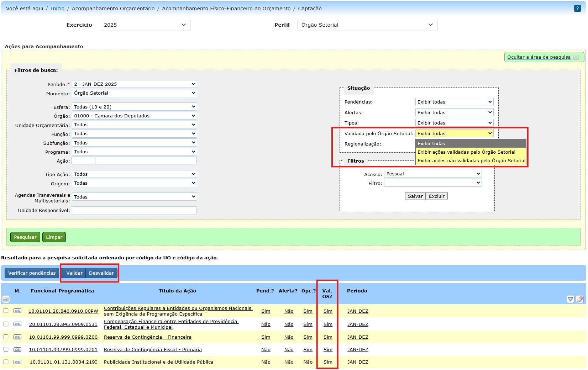This screenshot has width=588, height=370.
Task: Check the box for action 20.01101.28.845.0909.0531
Action: (6, 324)
